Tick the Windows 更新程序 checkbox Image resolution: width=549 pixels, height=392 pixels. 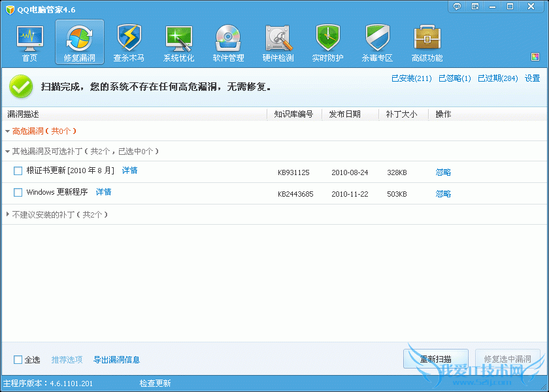[x=18, y=193]
